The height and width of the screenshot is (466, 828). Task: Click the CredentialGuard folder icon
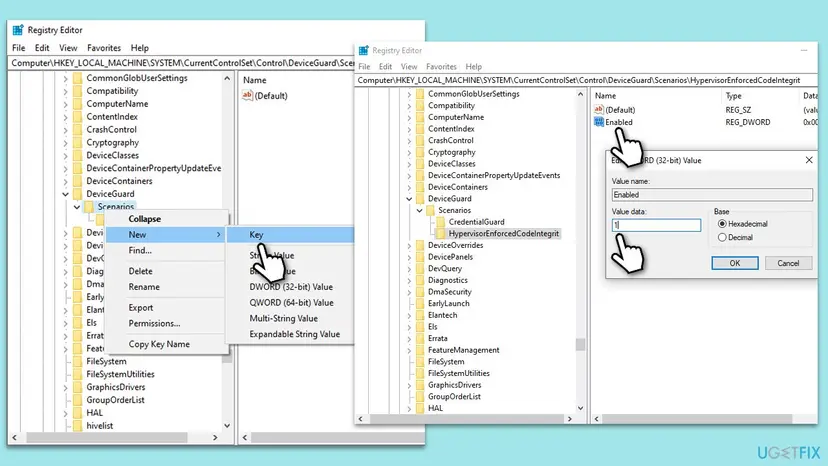click(441, 222)
